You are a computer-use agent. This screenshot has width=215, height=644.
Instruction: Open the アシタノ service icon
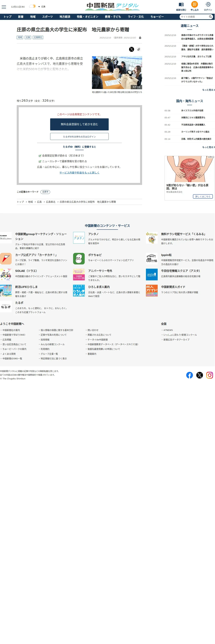tap(79, 238)
